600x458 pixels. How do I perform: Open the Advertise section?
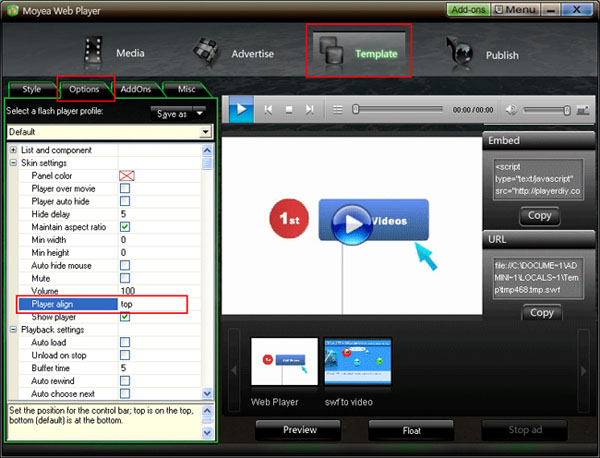click(233, 53)
